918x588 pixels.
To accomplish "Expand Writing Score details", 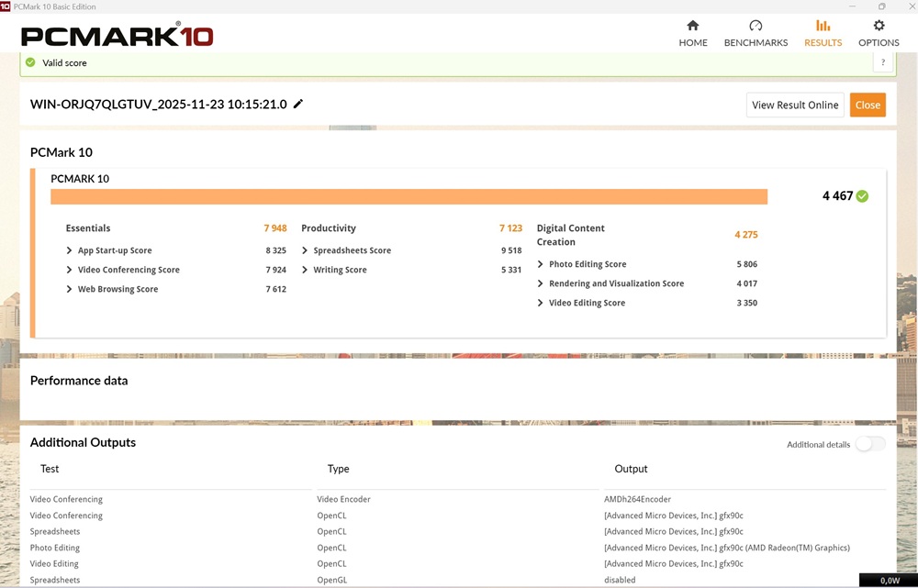I will point(305,270).
